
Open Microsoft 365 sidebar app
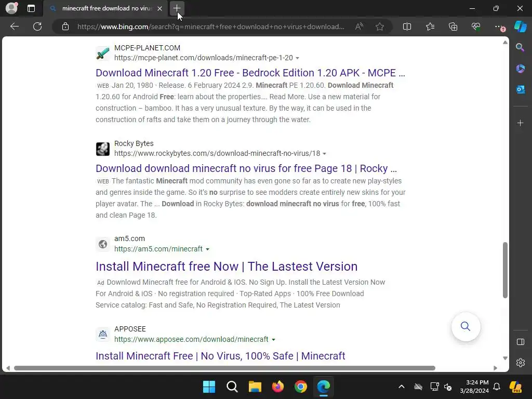[x=520, y=69]
